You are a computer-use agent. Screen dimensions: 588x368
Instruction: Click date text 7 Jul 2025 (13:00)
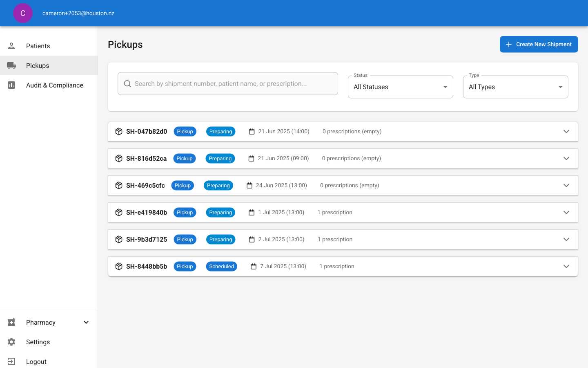point(283,266)
